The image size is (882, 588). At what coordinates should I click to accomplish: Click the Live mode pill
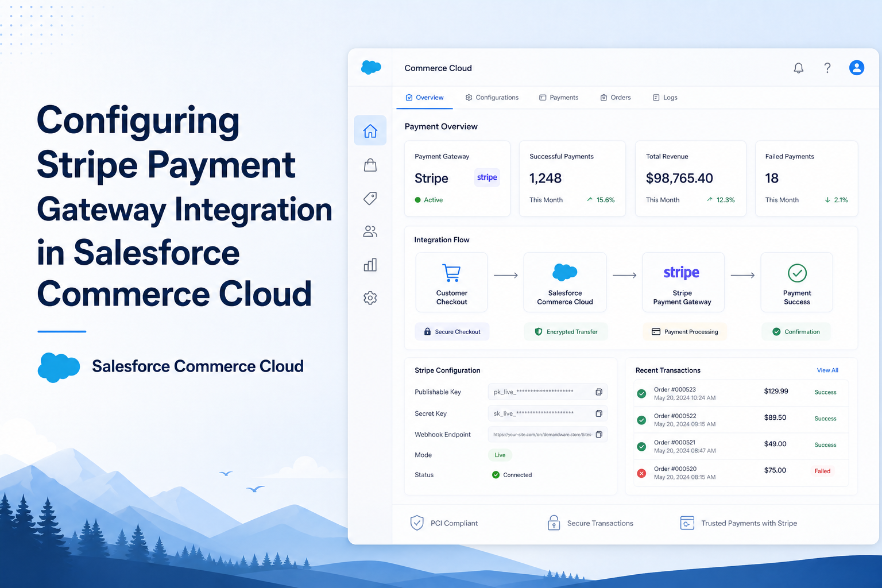coord(500,455)
